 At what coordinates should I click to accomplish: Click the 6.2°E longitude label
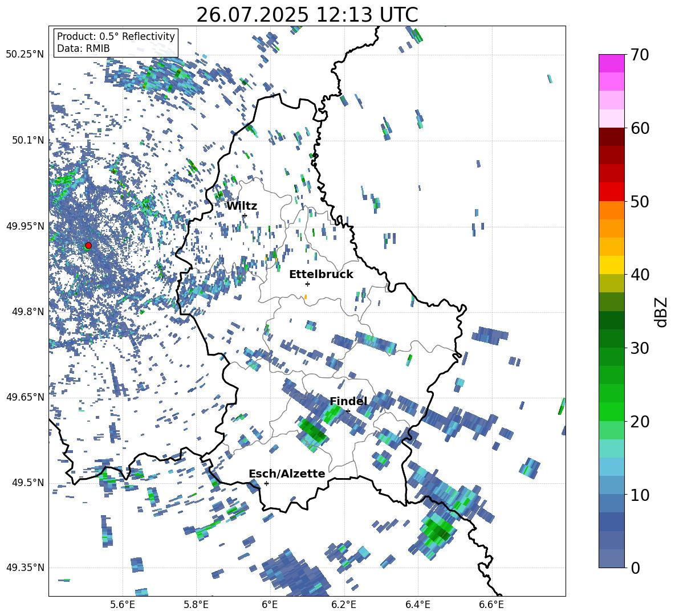344,605
